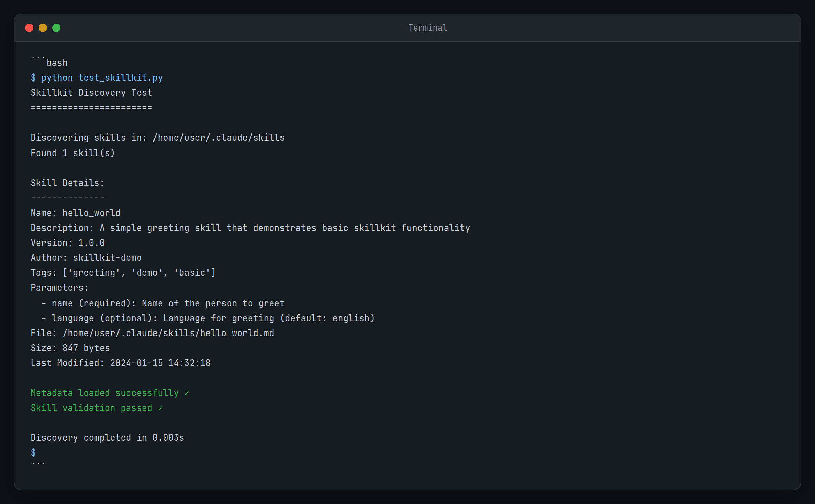The width and height of the screenshot is (815, 504).
Task: Click the checkmark after 'Skill validation passed'
Action: tap(160, 408)
